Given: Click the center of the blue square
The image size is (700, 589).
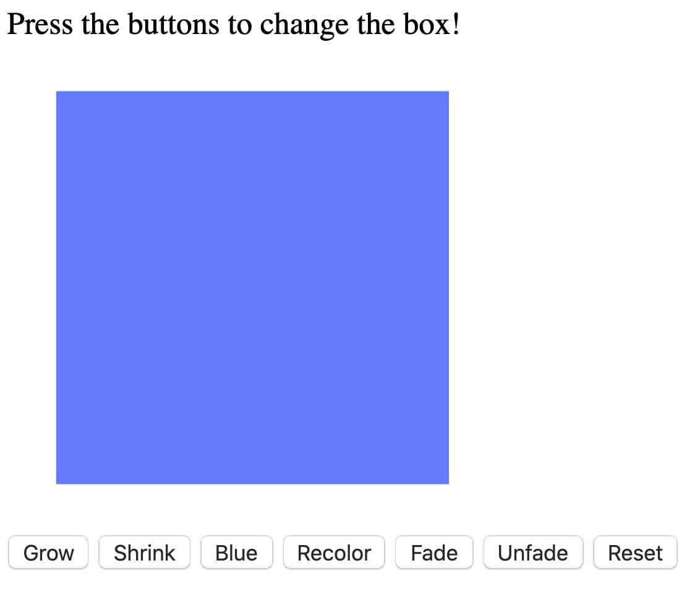Looking at the screenshot, I should [x=252, y=286].
